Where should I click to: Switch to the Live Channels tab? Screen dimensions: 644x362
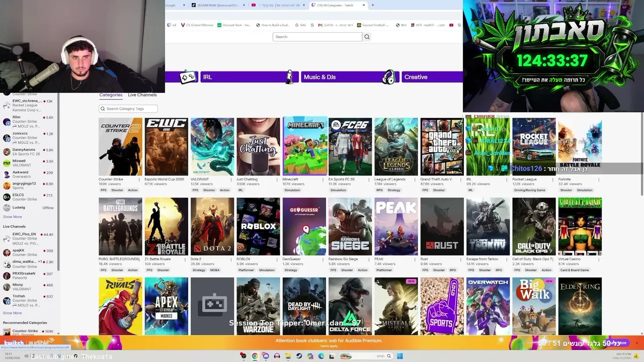(142, 95)
